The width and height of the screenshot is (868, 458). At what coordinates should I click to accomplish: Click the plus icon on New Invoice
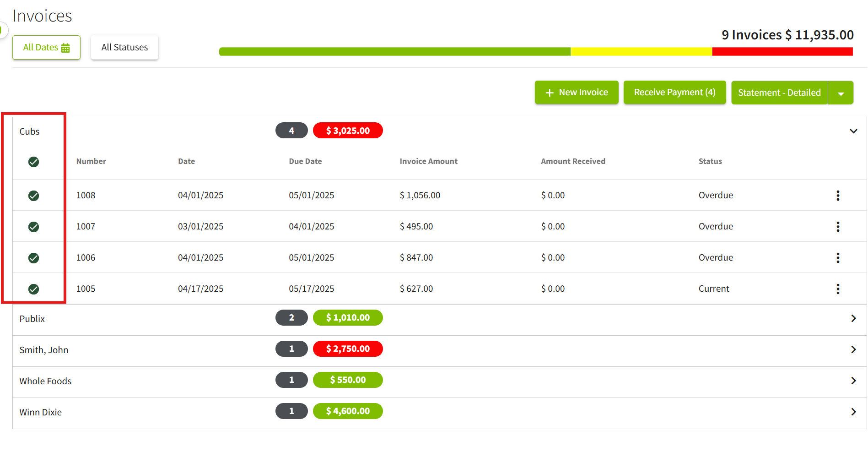coord(550,93)
